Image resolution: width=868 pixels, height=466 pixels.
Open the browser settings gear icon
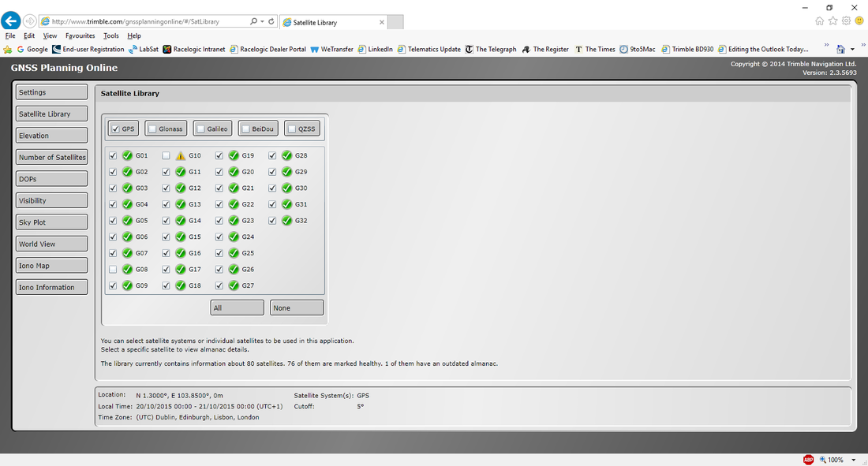tap(846, 21)
